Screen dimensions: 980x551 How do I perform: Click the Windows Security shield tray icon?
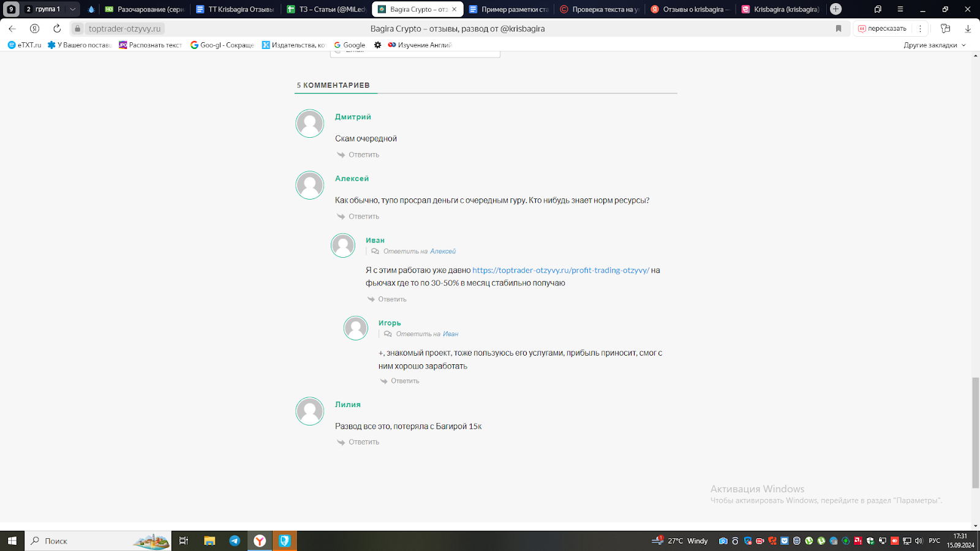point(870,541)
